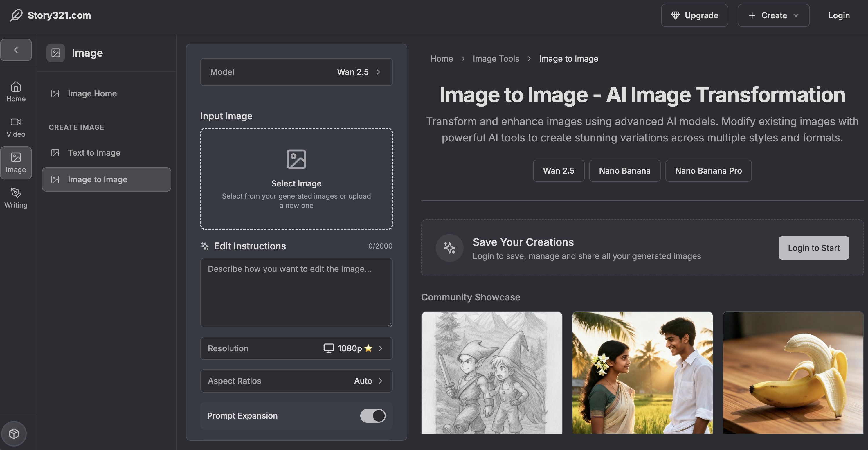Switch to Image Home in the sidebar
Image resolution: width=868 pixels, height=450 pixels.
[92, 93]
